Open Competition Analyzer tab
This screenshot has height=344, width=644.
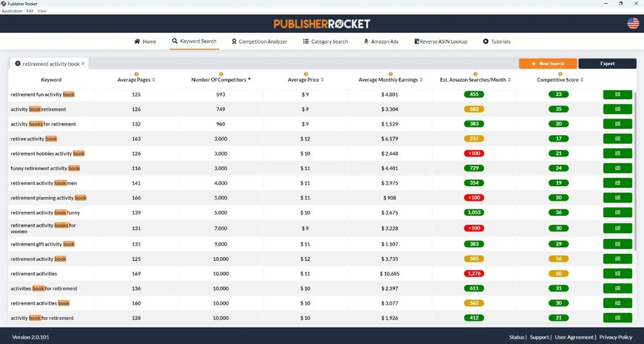[x=259, y=41]
